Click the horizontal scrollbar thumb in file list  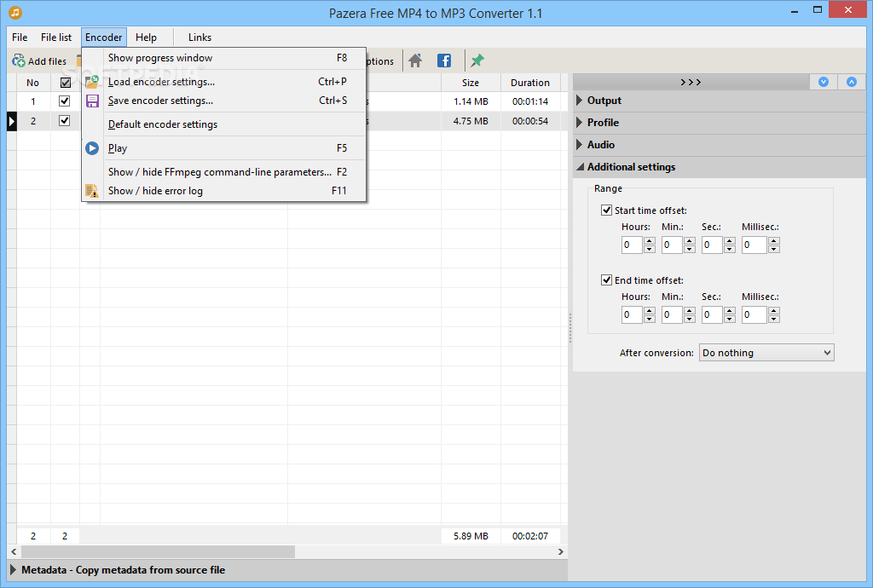158,552
